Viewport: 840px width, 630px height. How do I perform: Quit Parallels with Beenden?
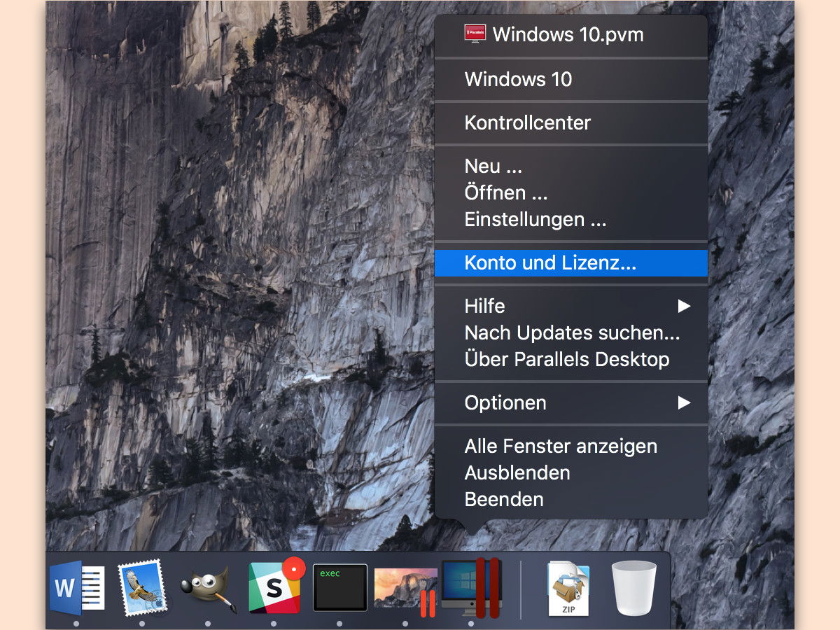(571, 499)
